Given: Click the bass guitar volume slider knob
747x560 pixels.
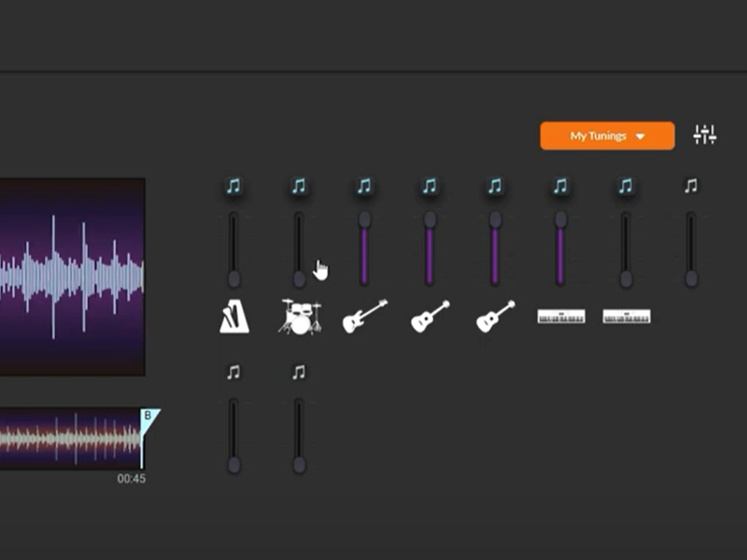Looking at the screenshot, I should click(x=364, y=219).
